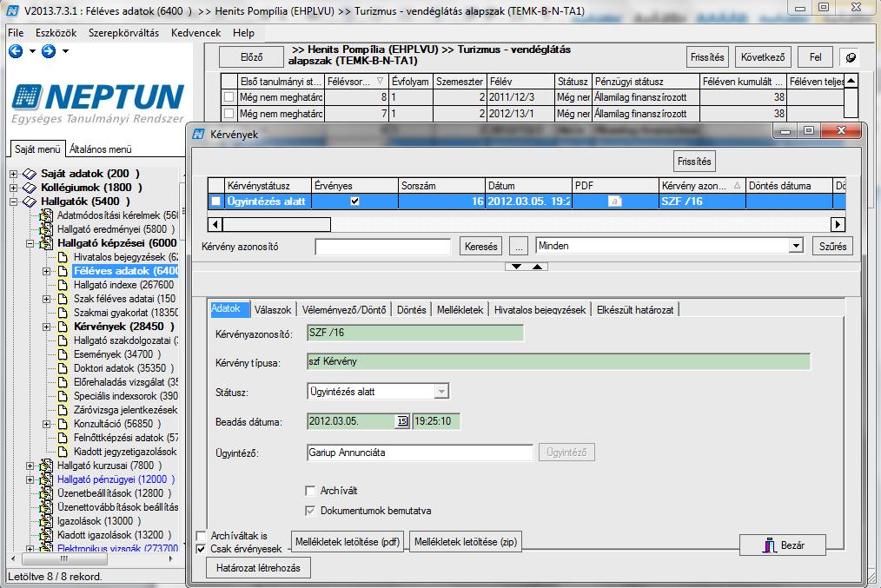
Task: Collapse the Hallgató képzései tree node
Action: click(x=30, y=244)
